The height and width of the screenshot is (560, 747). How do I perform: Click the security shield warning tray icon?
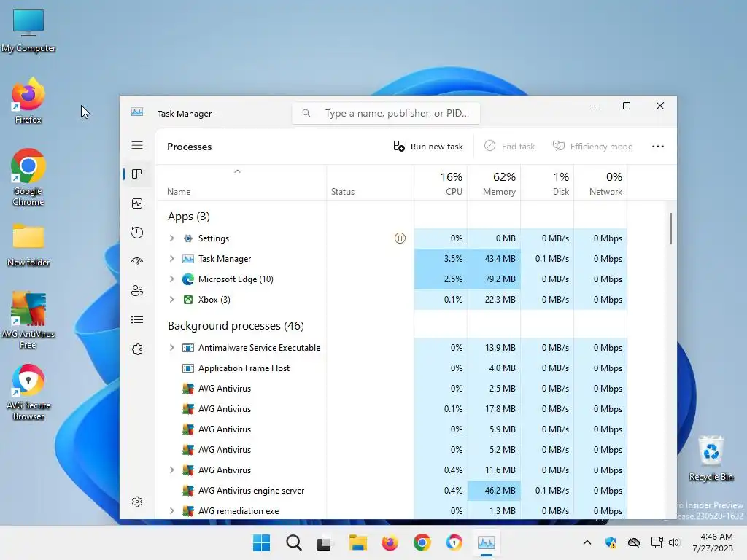pyautogui.click(x=611, y=542)
